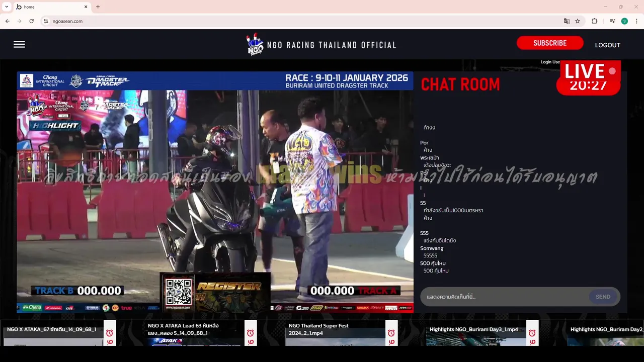The width and height of the screenshot is (644, 362).
Task: Open the 'NGO X ATAKA_67' video thumbnail
Action: click(52, 333)
